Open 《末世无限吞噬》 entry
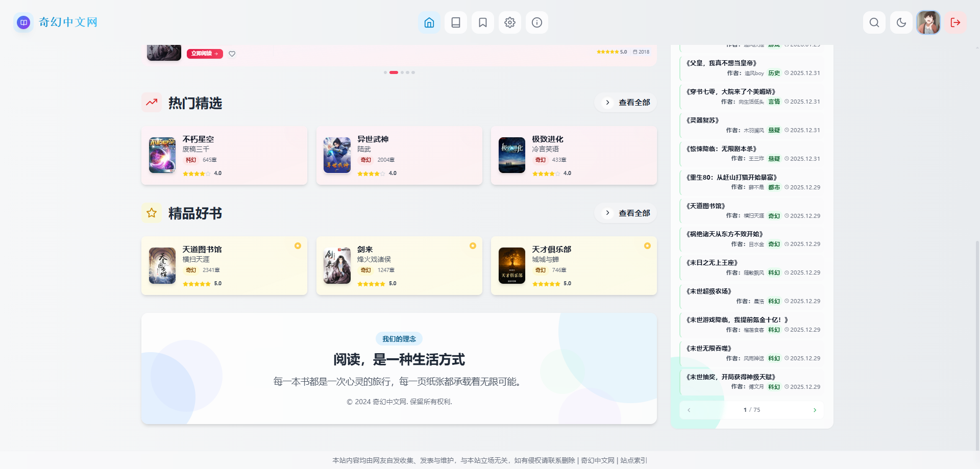Viewport: 980px width, 469px height. [x=708, y=349]
